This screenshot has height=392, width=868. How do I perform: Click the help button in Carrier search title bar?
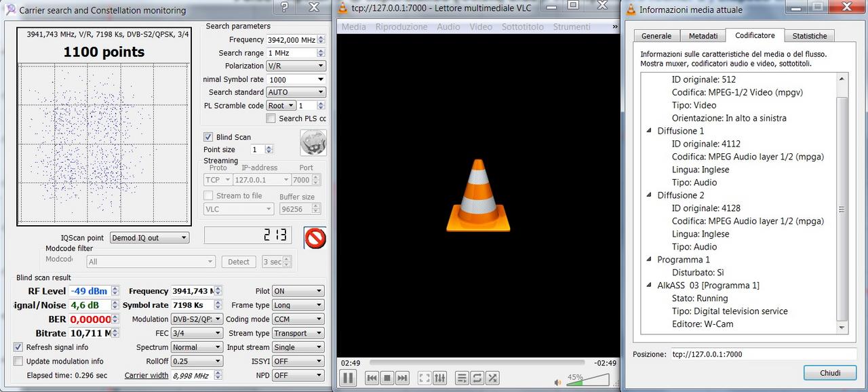click(284, 7)
